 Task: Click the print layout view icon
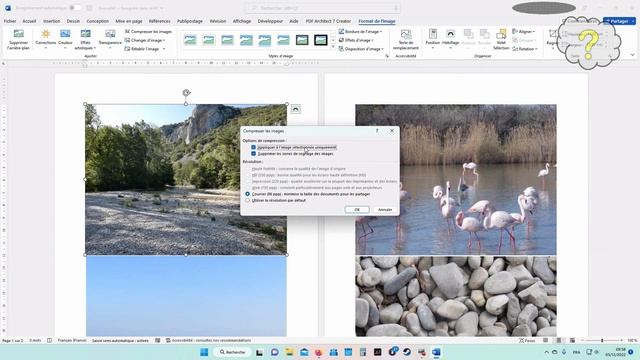(x=559, y=340)
